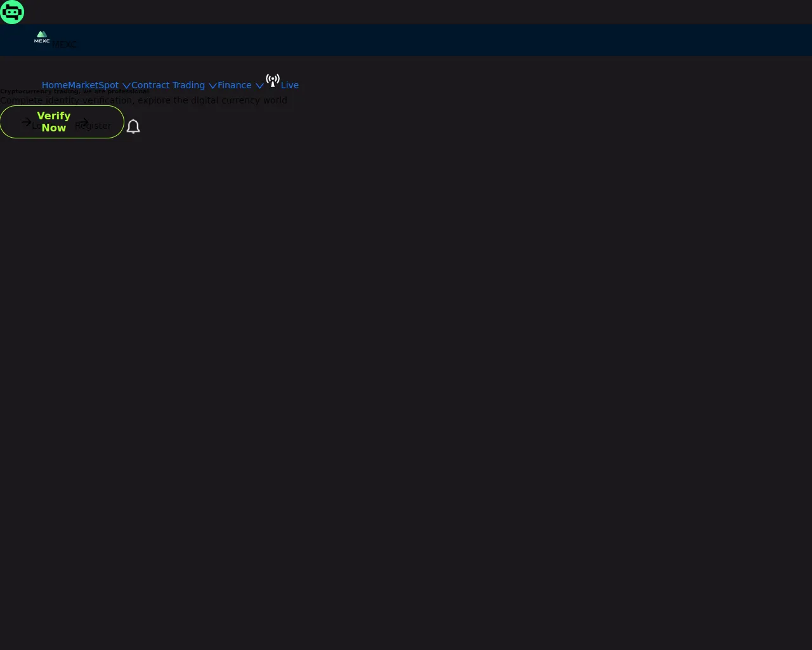Select the 'Complete identity verification' text line
The width and height of the screenshot is (812, 650).
coord(143,100)
